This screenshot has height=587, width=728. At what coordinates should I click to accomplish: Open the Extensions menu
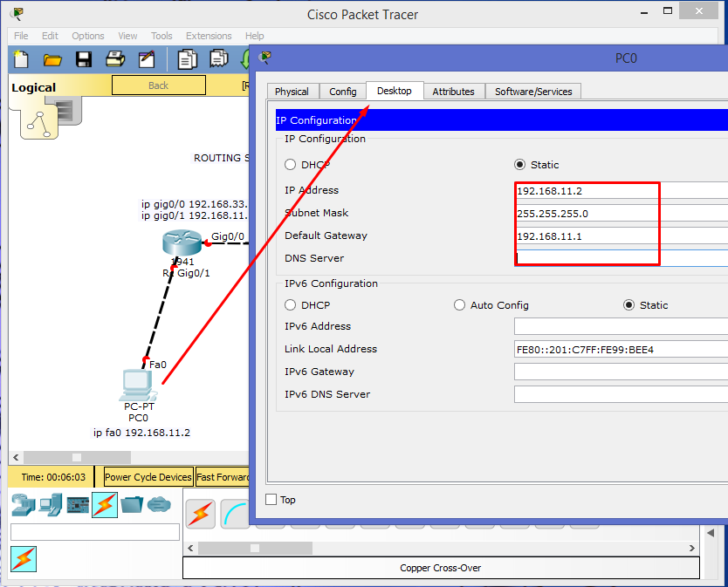click(x=209, y=36)
